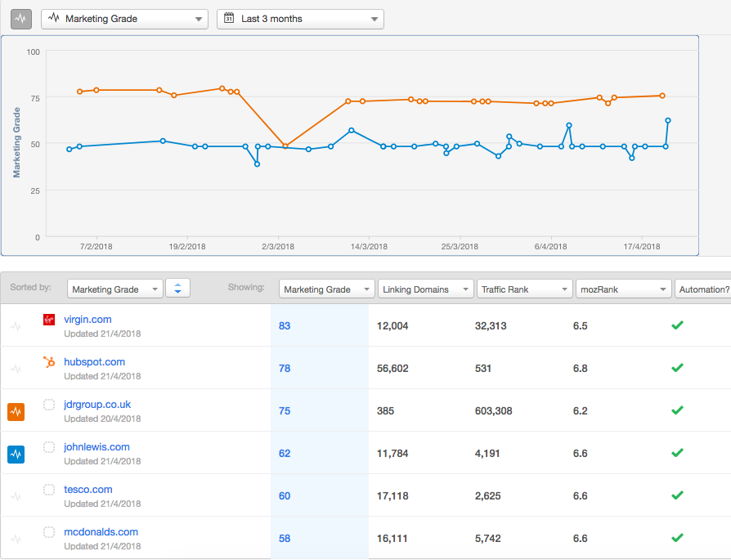Click the last blue data point near 62

click(667, 120)
